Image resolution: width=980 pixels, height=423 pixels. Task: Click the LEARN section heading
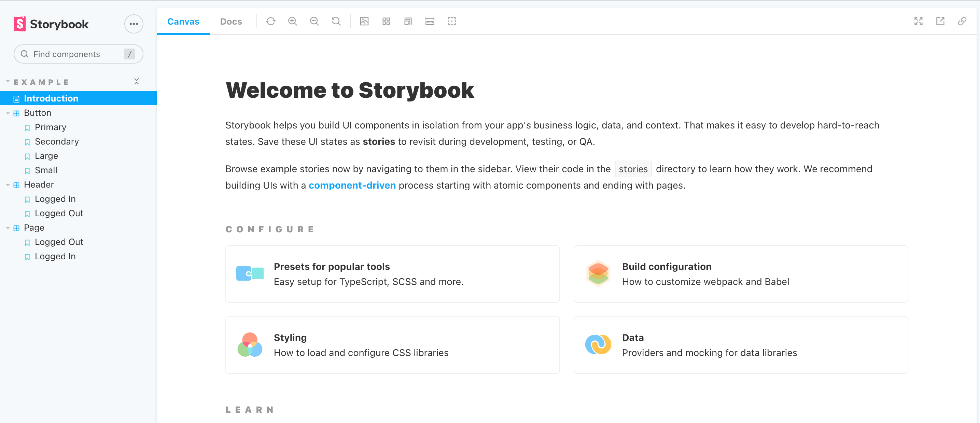point(250,410)
